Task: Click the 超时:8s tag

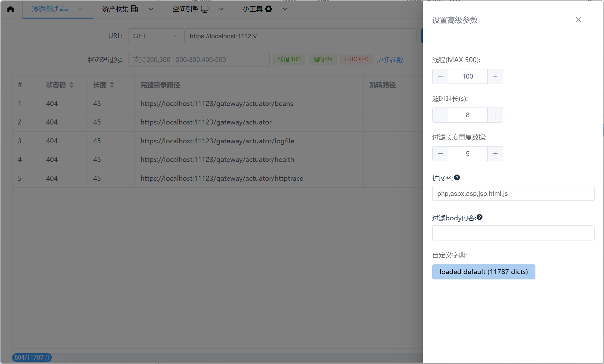Action: 323,59
